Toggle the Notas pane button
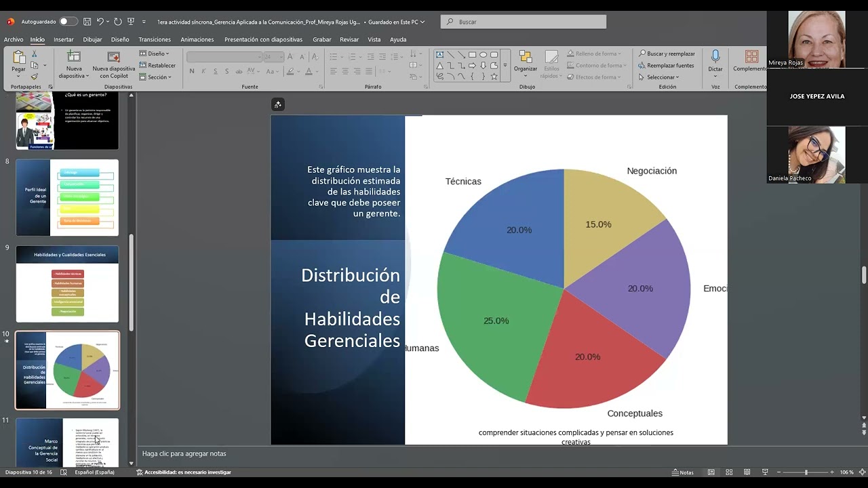868x488 pixels. tap(683, 472)
